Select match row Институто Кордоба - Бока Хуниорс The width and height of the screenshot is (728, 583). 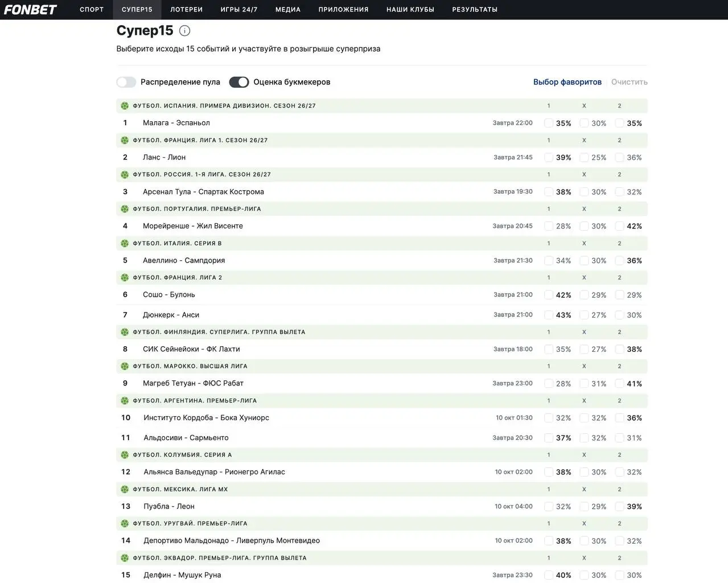tap(382, 418)
